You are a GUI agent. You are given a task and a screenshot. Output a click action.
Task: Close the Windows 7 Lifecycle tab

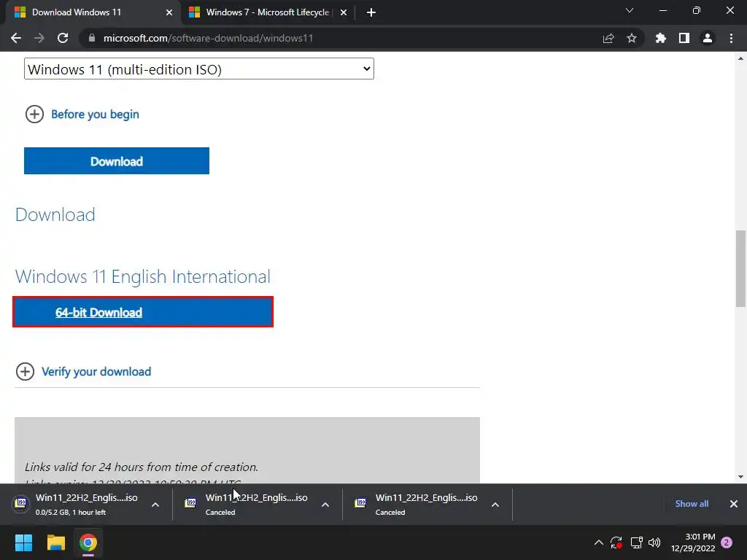click(x=344, y=12)
